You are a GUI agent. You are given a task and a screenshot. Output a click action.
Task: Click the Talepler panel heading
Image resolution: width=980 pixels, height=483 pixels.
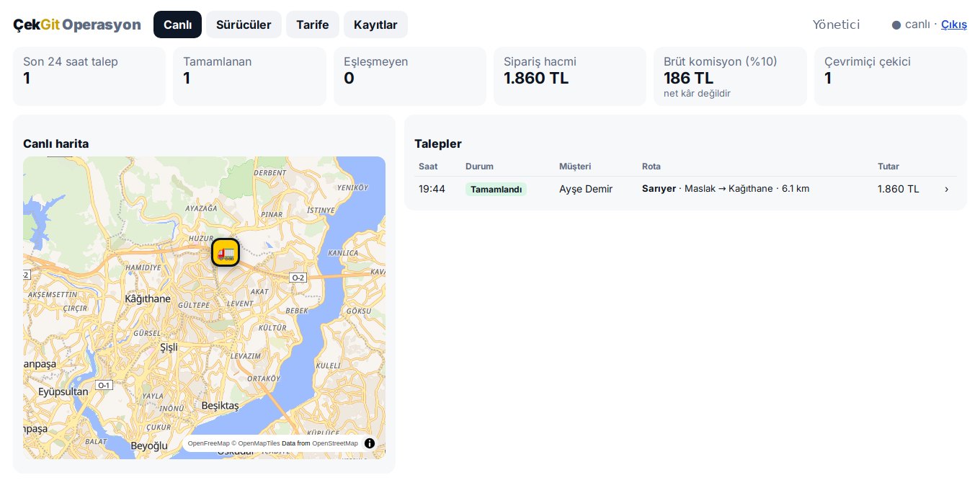pos(438,143)
